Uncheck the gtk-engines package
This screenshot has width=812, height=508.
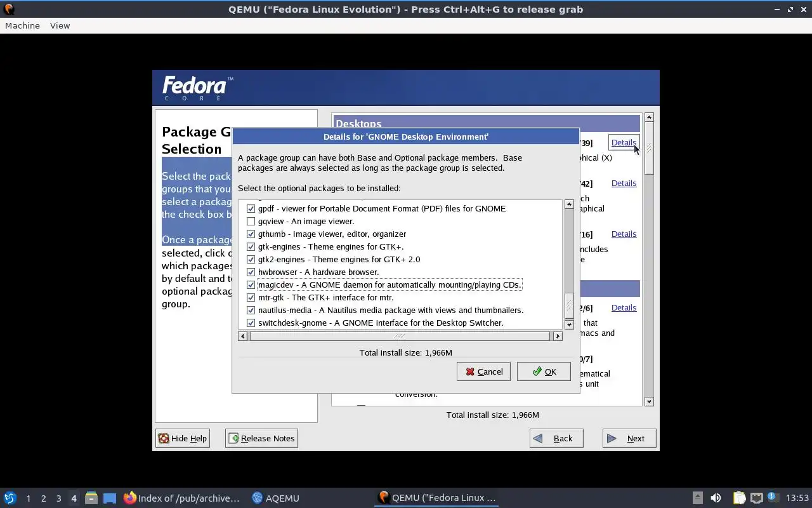[x=251, y=246]
